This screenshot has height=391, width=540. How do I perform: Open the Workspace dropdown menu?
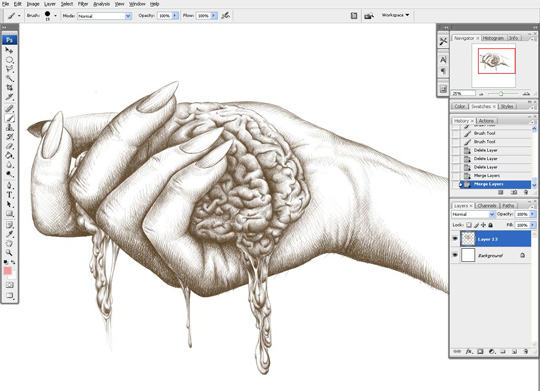(x=395, y=15)
